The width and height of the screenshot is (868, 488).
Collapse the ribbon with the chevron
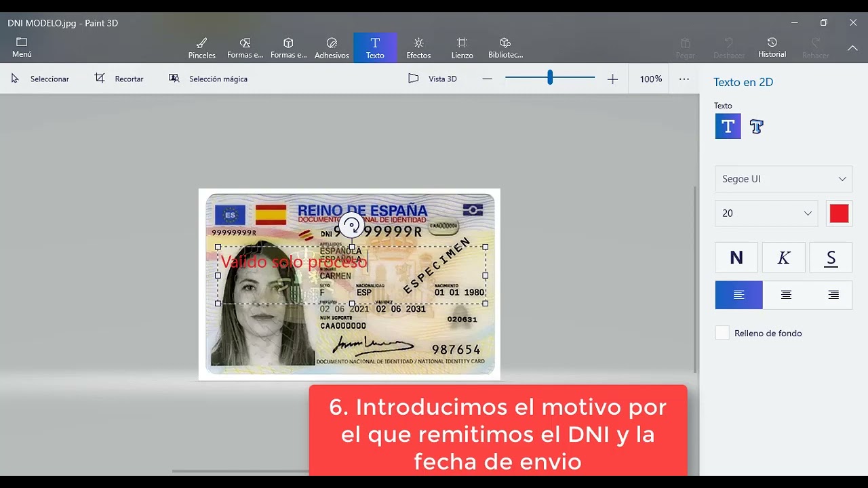[852, 48]
